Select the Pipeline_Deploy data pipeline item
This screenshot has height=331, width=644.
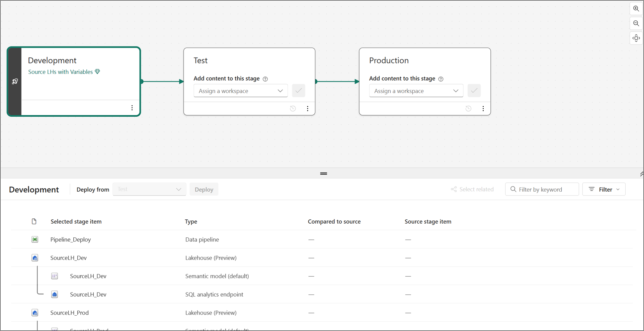pyautogui.click(x=71, y=239)
